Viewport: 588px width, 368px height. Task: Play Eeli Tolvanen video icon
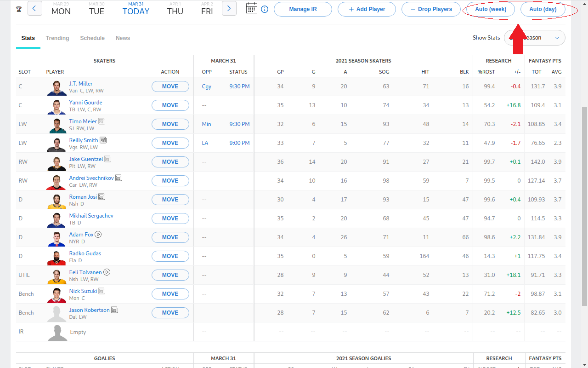107,272
